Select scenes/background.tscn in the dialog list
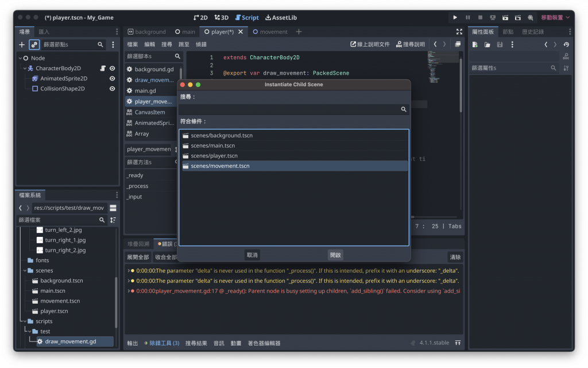The width and height of the screenshot is (588, 368). point(294,136)
